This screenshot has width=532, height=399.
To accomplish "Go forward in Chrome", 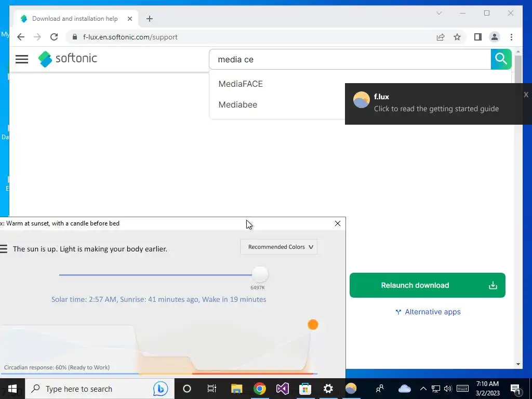I will (37, 37).
